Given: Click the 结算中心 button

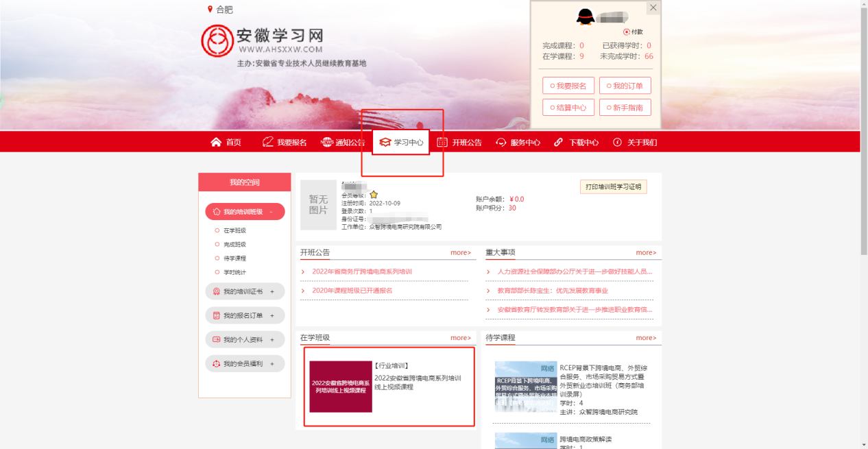Looking at the screenshot, I should click(x=568, y=108).
